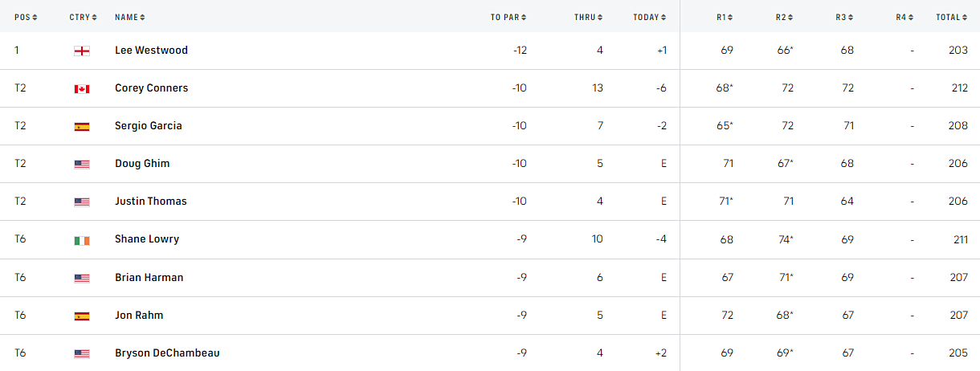980x371 pixels.
Task: Sort by THRU column header
Action: (588, 17)
